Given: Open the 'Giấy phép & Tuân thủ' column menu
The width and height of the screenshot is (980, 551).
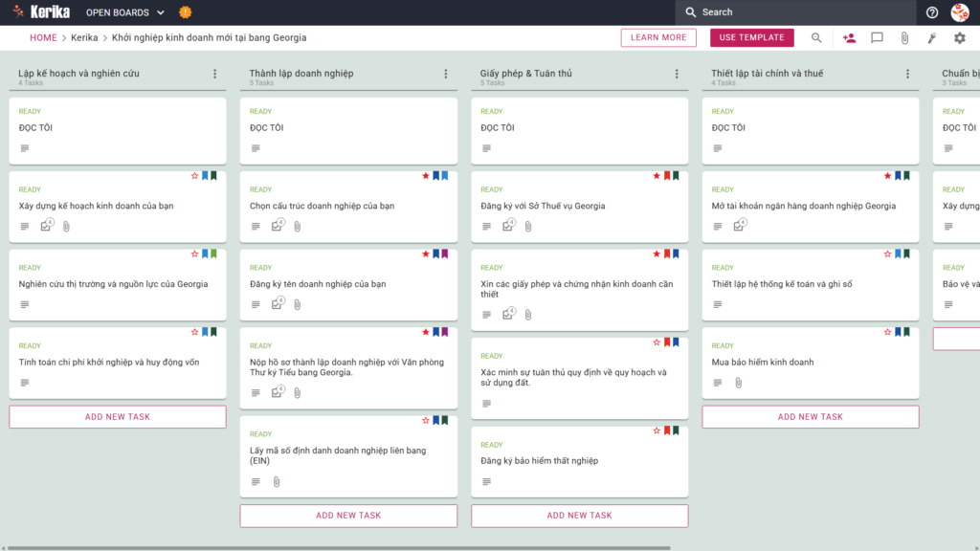Looking at the screenshot, I should (677, 74).
